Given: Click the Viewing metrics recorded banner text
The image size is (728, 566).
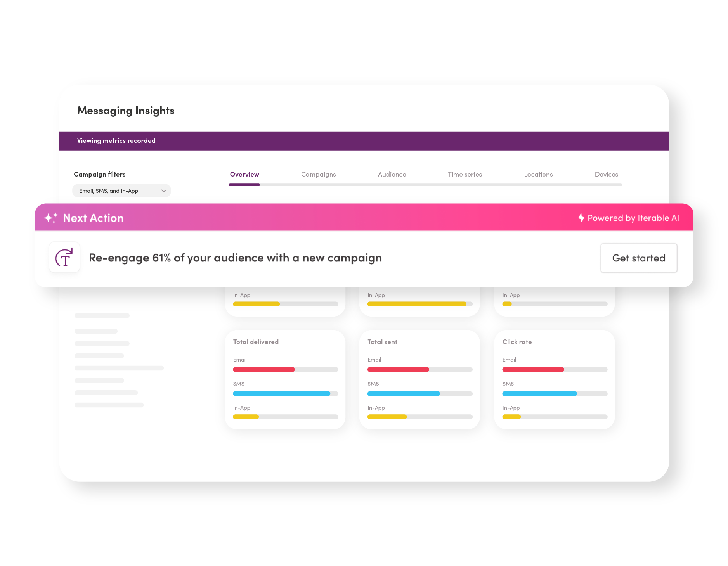Looking at the screenshot, I should [x=116, y=140].
